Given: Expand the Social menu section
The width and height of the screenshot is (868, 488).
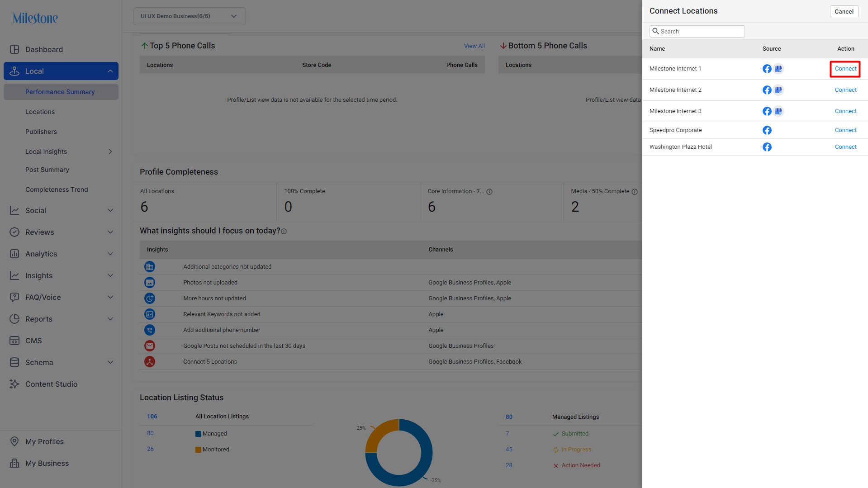Looking at the screenshot, I should click(x=61, y=210).
